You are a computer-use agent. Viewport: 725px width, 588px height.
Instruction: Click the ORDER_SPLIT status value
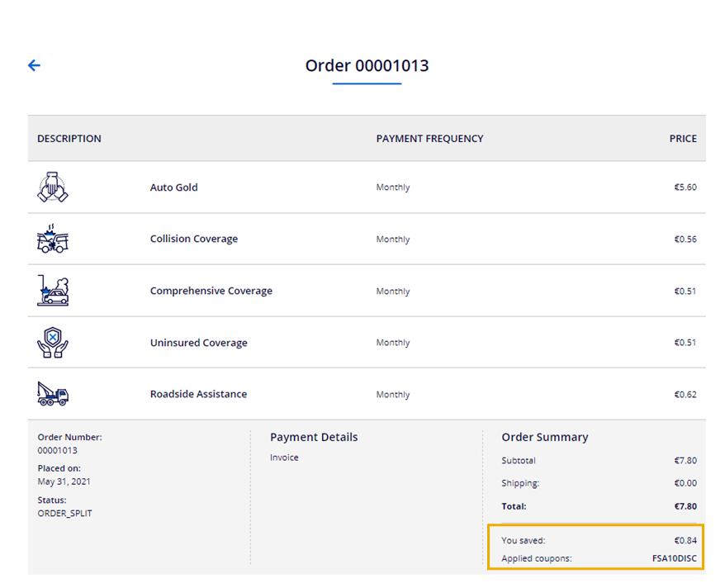tap(64, 513)
